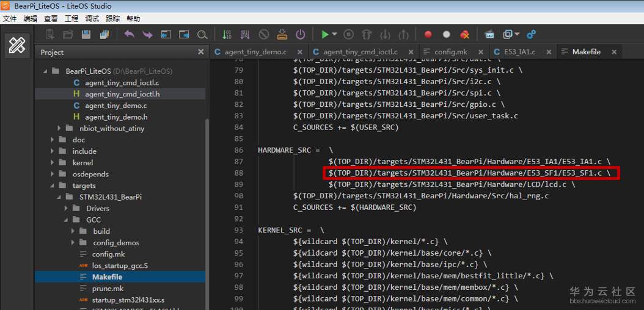Open the 跟踪 menu
644x310 pixels.
tap(112, 18)
